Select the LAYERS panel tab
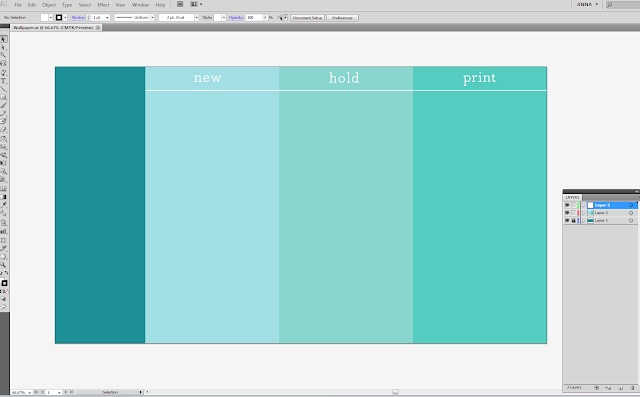 572,197
